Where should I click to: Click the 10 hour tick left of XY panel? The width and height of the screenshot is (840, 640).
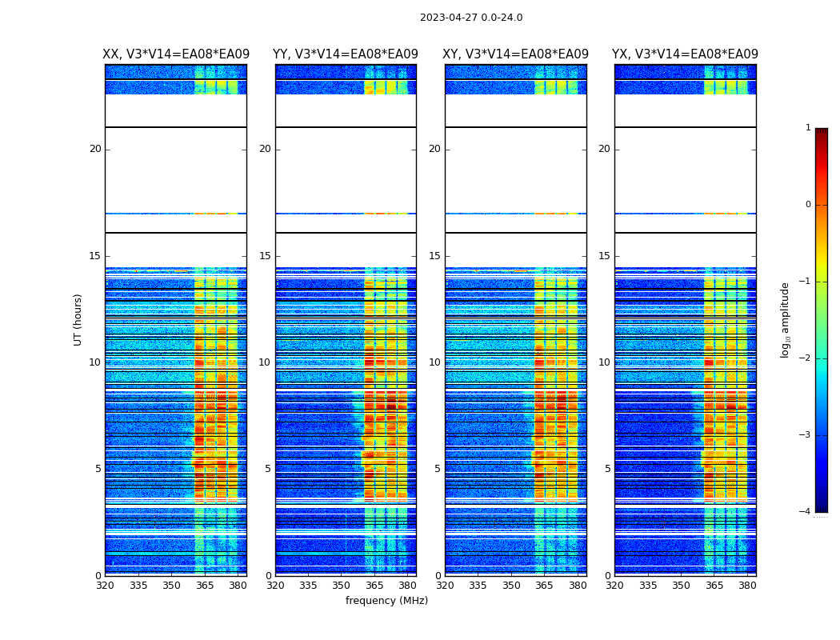[434, 362]
